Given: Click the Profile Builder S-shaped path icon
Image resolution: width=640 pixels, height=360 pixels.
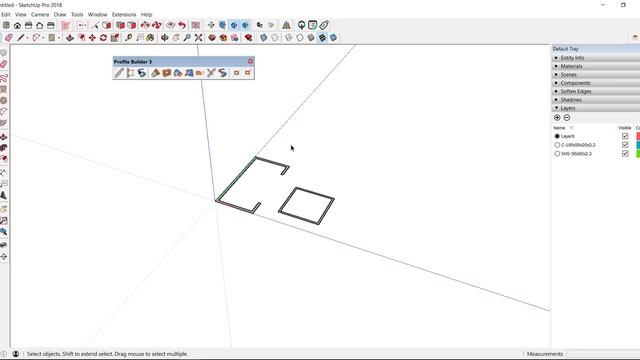Looking at the screenshot, I should pyautogui.click(x=222, y=73).
